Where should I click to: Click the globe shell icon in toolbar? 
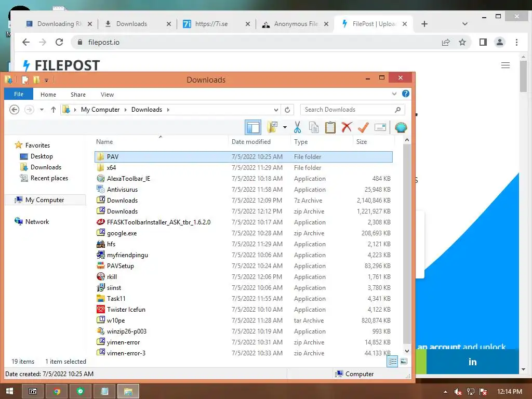coord(401,128)
